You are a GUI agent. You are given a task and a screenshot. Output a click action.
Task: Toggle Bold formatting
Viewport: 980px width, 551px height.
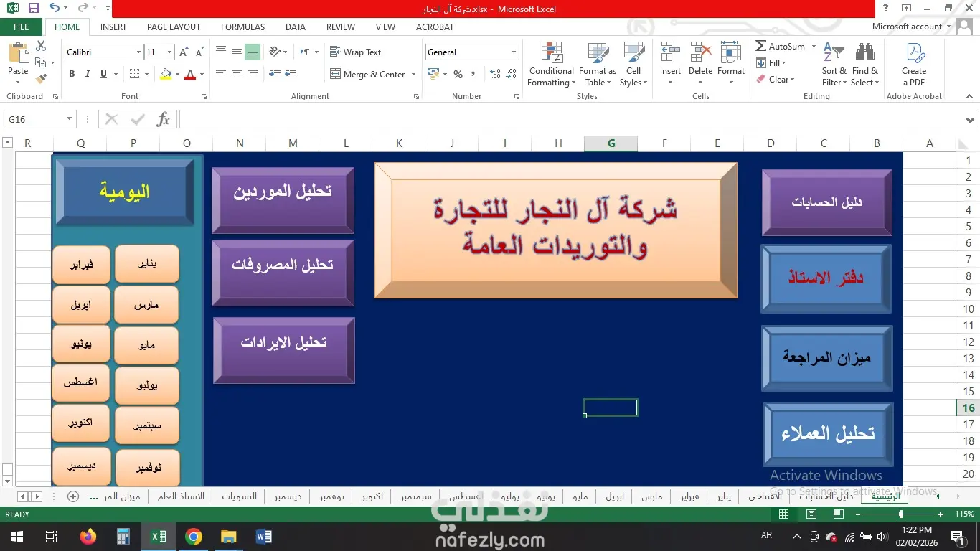click(x=72, y=74)
